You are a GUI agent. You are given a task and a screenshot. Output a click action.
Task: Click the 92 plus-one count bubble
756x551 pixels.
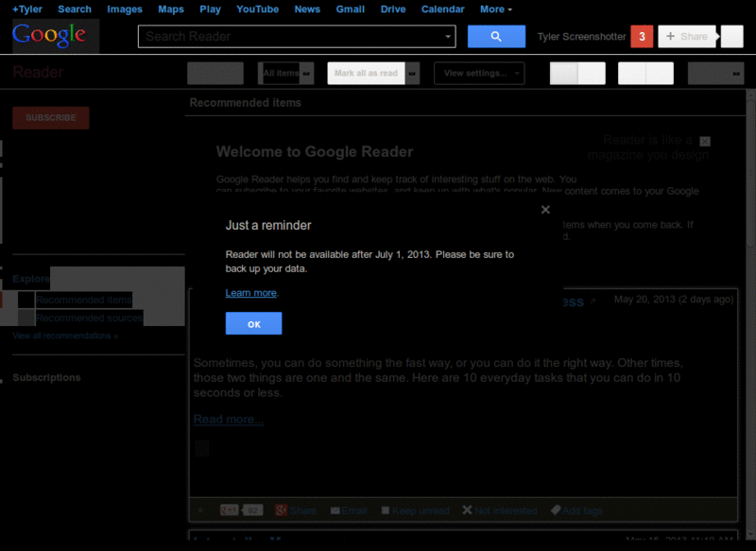[252, 510]
